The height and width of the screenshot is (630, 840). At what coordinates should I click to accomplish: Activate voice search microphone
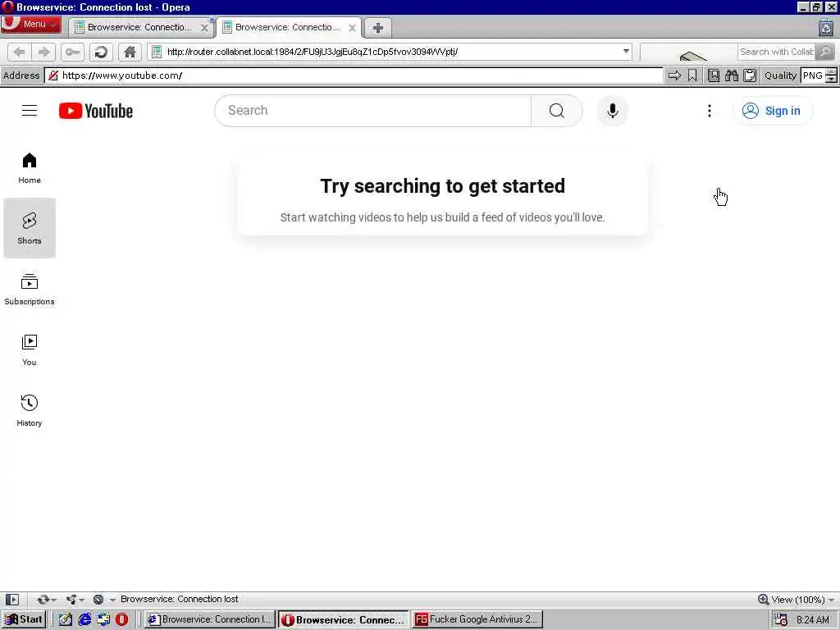(612, 111)
